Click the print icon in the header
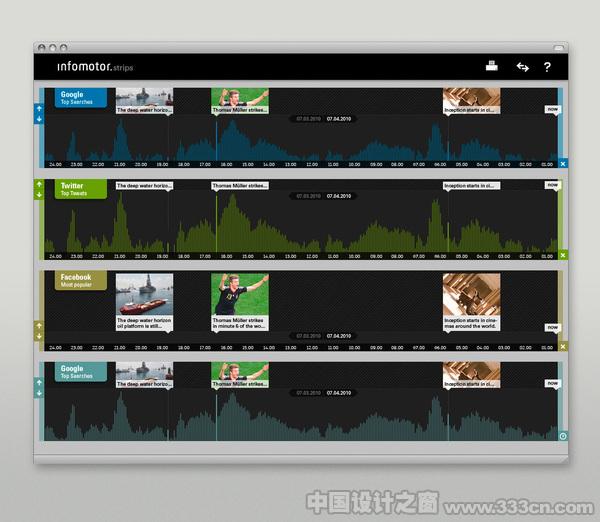The width and height of the screenshot is (600, 522). pyautogui.click(x=492, y=66)
